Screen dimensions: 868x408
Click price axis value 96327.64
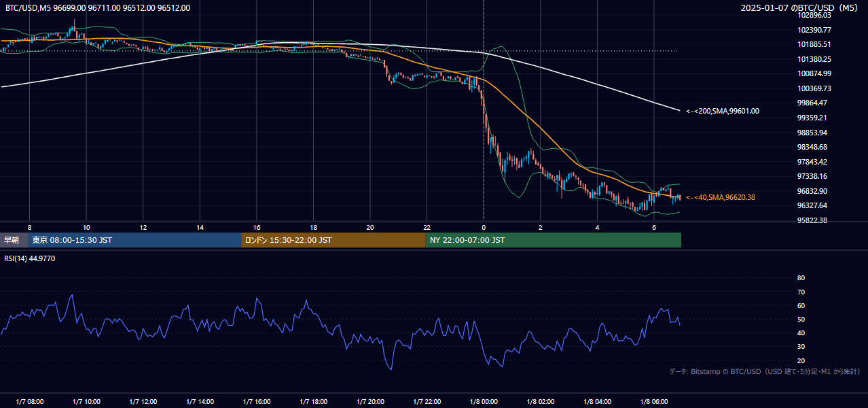[x=812, y=205]
